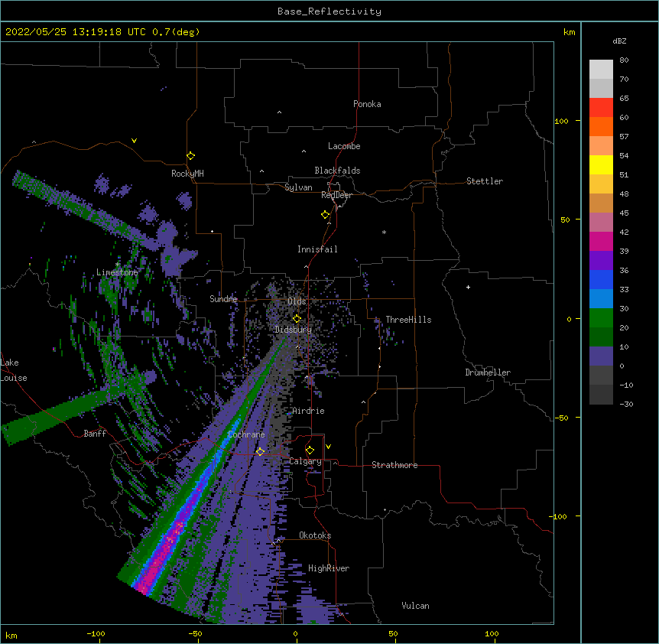The image size is (659, 644).
Task: Click the Innisfail city label
Action: coord(317,249)
